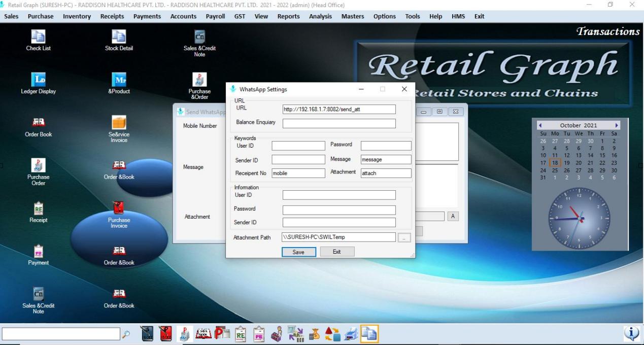644x345 pixels.
Task: Click the copy documents toolbar icon
Action: click(369, 333)
